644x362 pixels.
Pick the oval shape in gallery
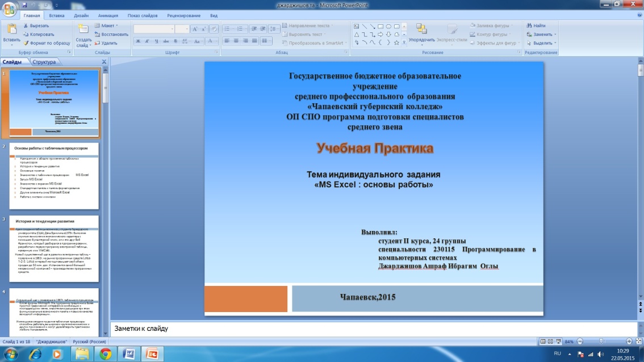click(x=388, y=26)
